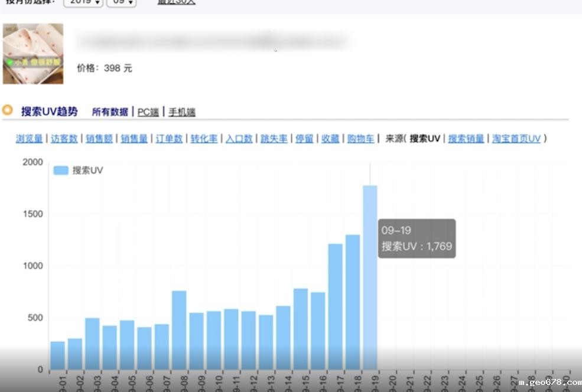582x392 pixels.
Task: Toggle the 搜索UV legend item
Action: [x=74, y=170]
